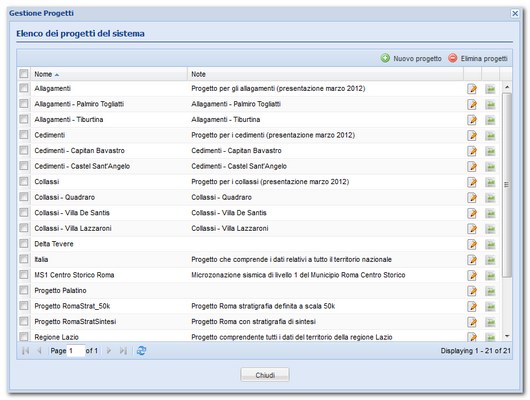The image size is (530, 400).
Task: Edit the Collassi - Quadraro project
Action: [x=472, y=198]
